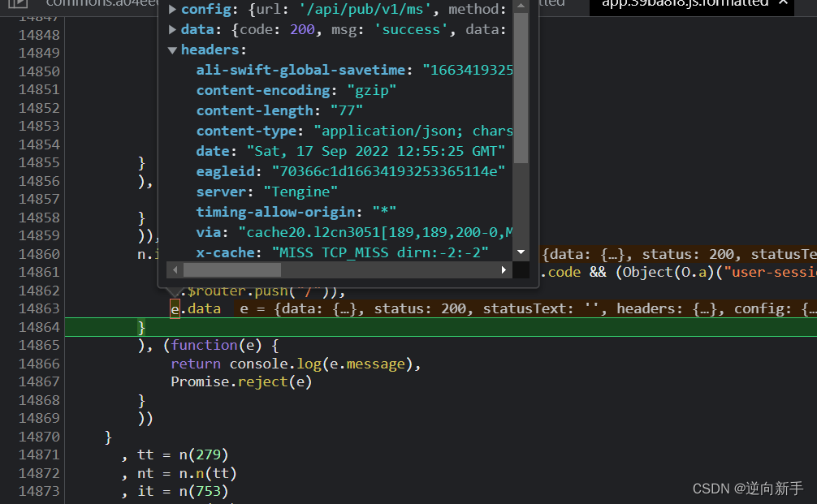Click the popup vertical scrollbar up arrow
Viewport: 817px width, 504px height.
click(521, 6)
